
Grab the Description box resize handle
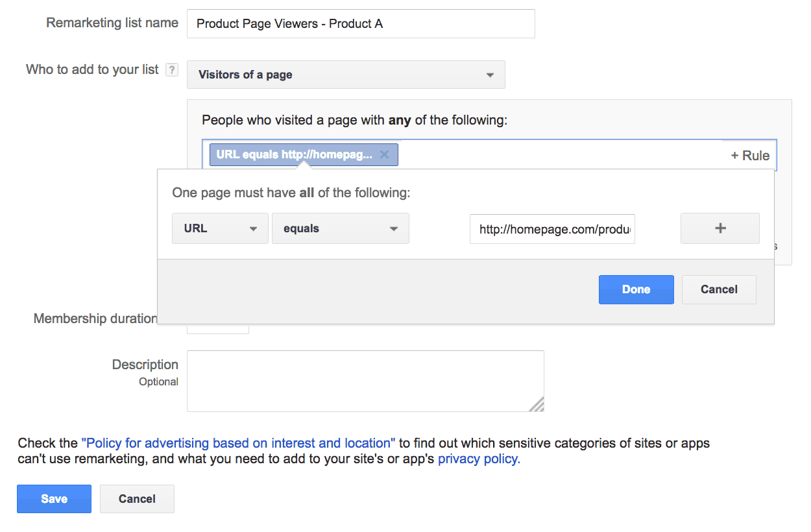click(x=537, y=405)
